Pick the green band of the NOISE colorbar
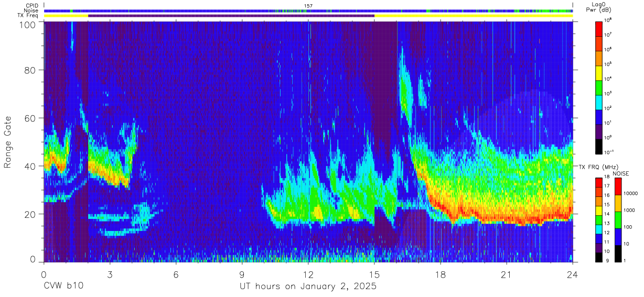Image resolution: width=644 pixels, height=297 pixels. (x=618, y=219)
